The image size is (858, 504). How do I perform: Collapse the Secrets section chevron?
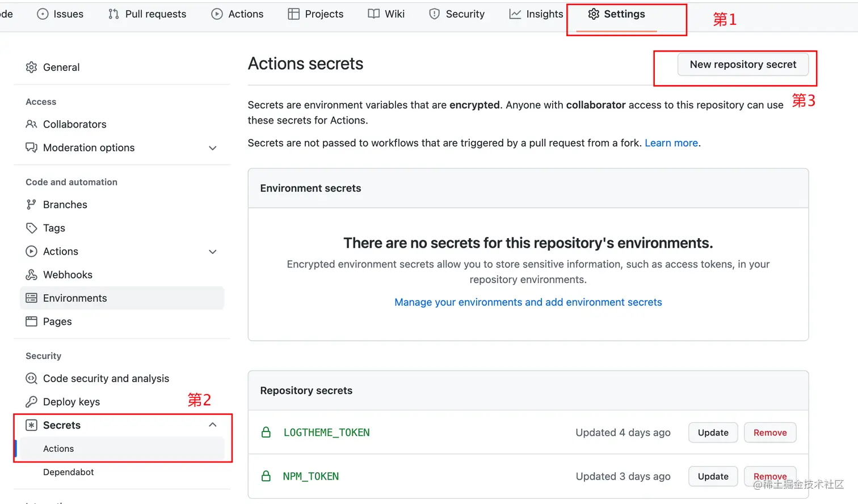[213, 425]
